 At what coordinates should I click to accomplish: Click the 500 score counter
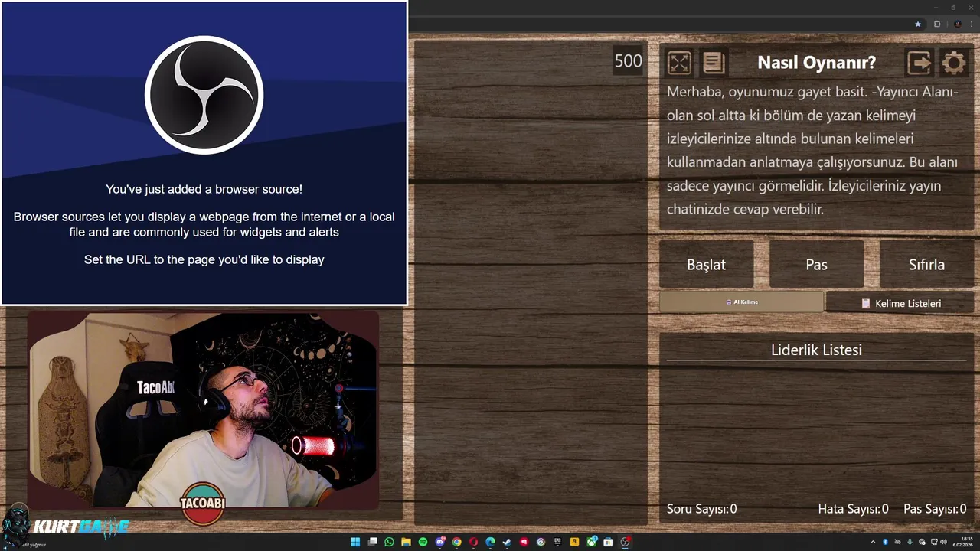629,61
